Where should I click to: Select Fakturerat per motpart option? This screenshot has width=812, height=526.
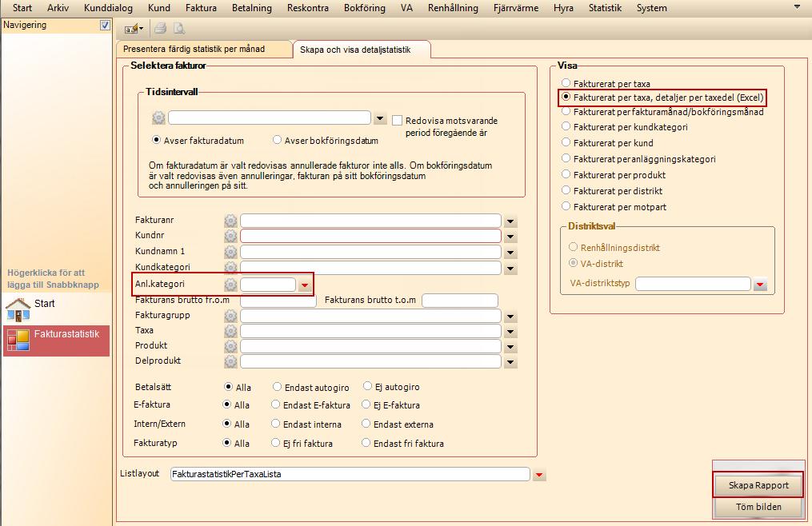click(566, 206)
